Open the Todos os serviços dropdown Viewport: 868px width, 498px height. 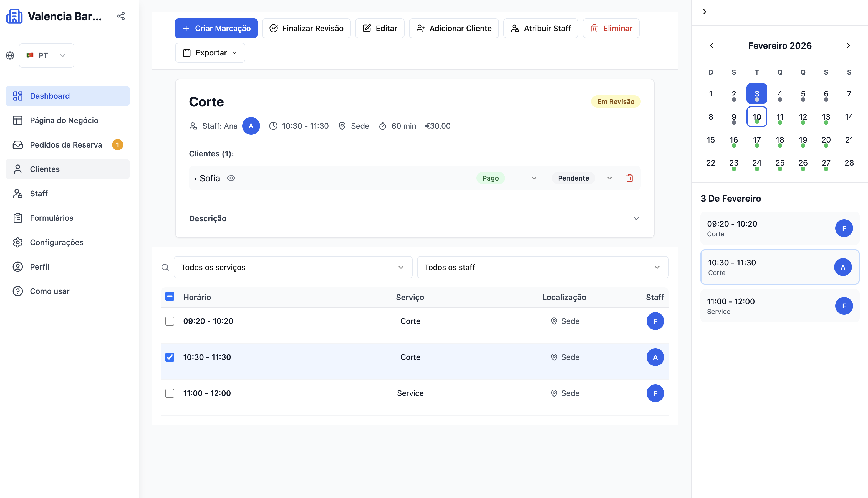pos(293,267)
